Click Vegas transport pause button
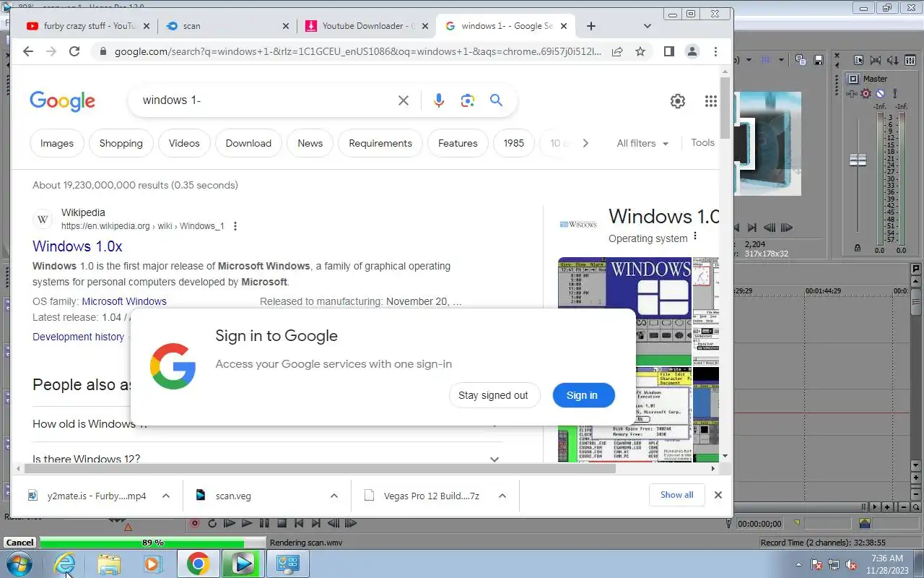This screenshot has width=924, height=578. pos(264,523)
